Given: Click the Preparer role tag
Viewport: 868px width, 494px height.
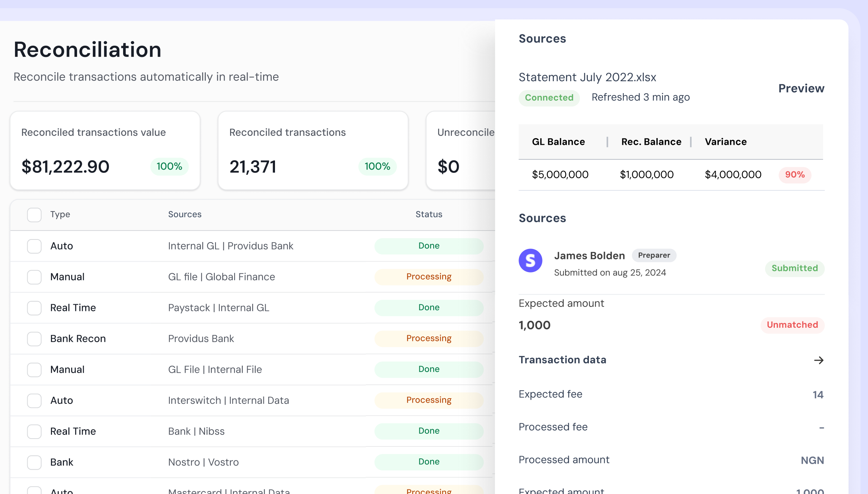Looking at the screenshot, I should (x=654, y=255).
